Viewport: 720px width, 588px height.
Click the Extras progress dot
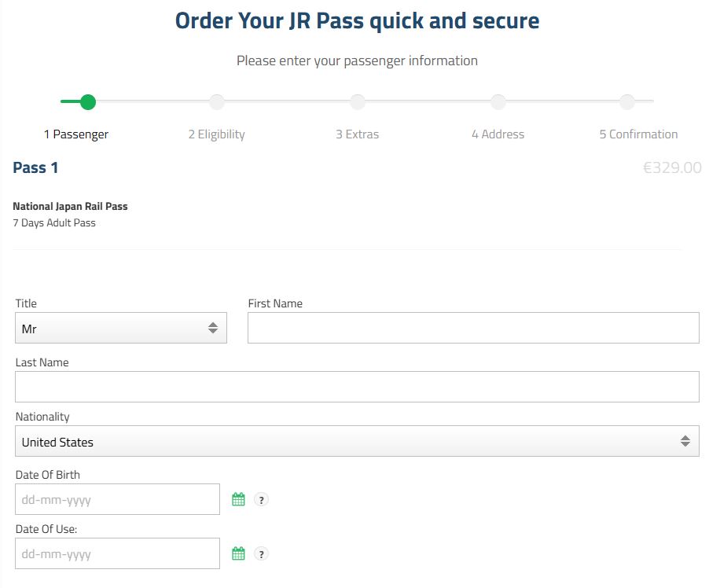357,102
